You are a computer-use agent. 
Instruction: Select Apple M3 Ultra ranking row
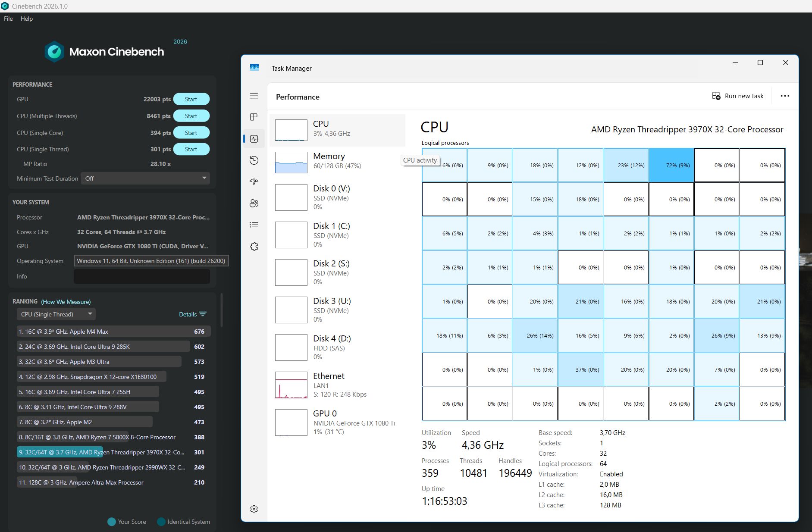(114, 362)
